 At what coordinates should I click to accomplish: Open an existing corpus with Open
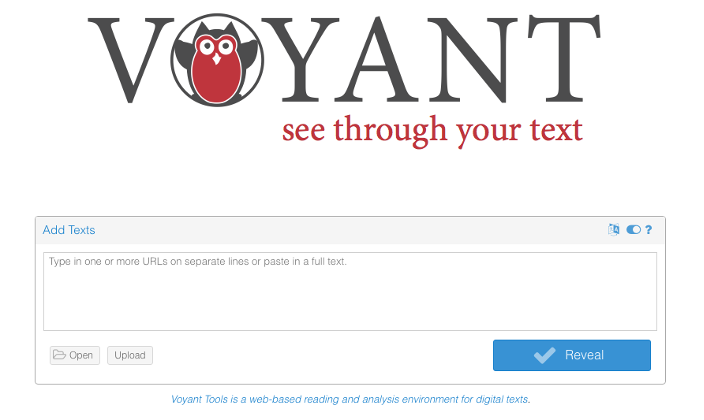[75, 355]
